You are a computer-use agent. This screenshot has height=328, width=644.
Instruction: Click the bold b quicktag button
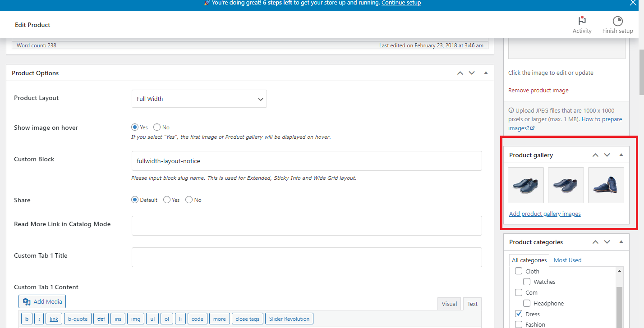(x=27, y=319)
